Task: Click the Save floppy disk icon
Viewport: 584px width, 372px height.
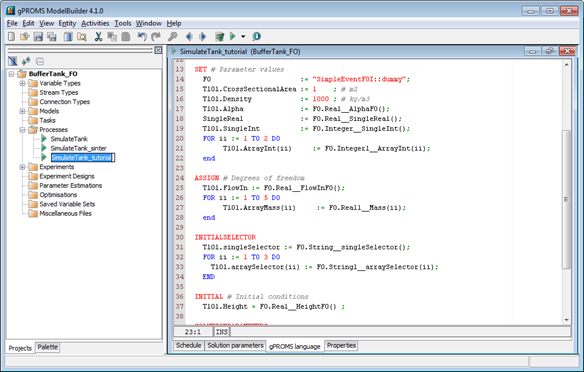Action: [38, 36]
